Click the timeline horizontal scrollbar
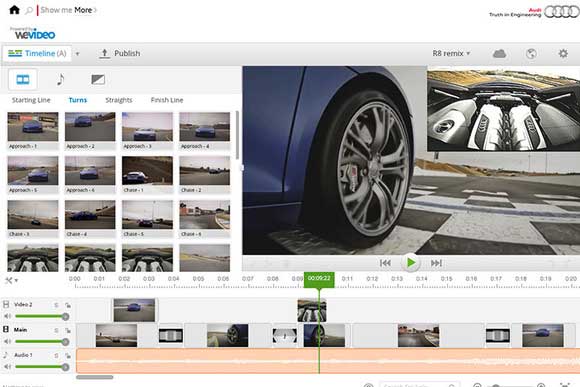This screenshot has width=580, height=387. 95,377
